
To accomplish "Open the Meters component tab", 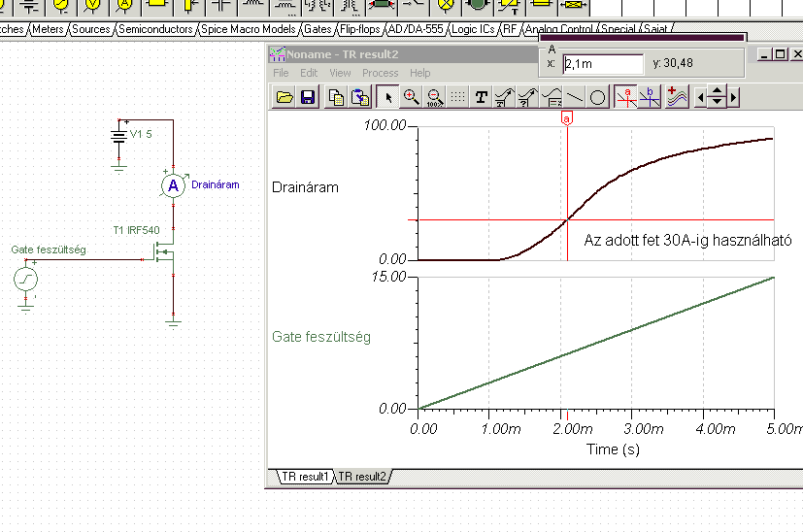I will (48, 29).
